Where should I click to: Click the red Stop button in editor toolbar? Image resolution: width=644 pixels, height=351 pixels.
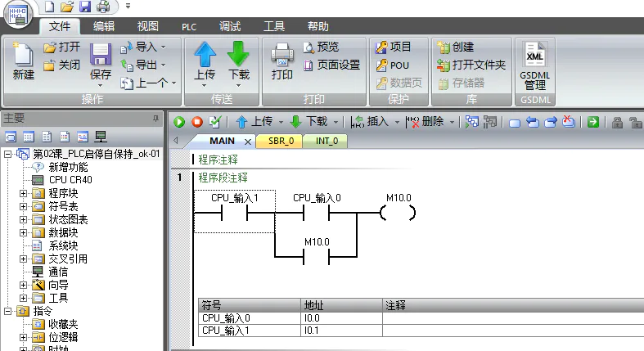pos(197,122)
